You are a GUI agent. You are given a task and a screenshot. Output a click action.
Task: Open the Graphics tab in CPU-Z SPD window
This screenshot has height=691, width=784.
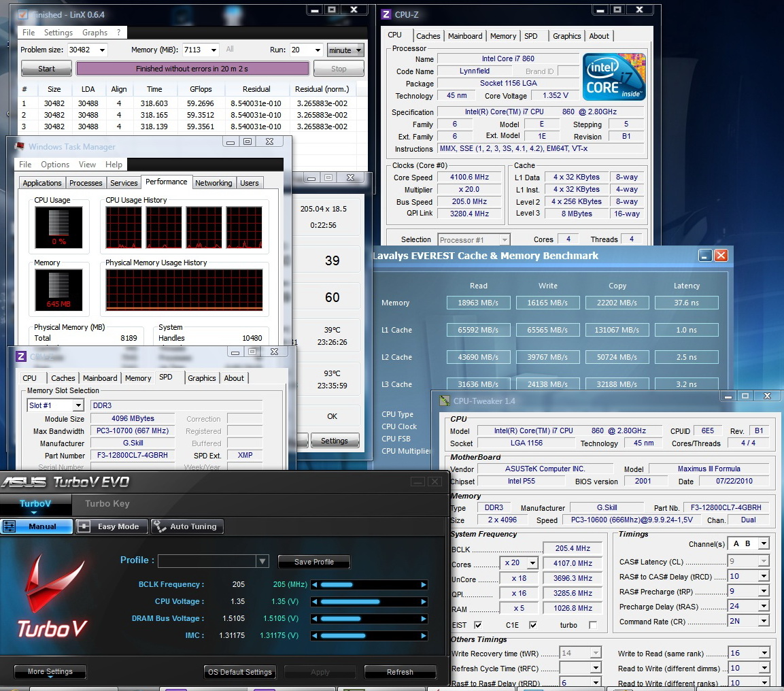(201, 378)
